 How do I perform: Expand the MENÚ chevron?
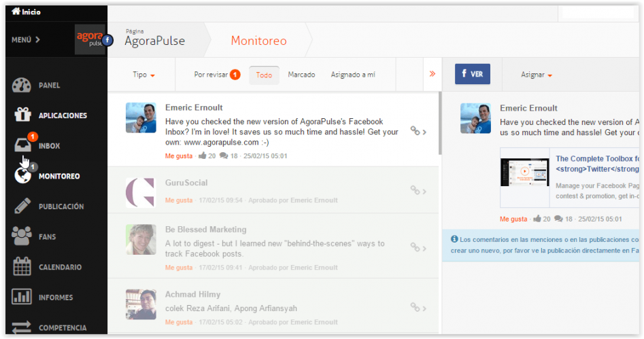point(37,40)
